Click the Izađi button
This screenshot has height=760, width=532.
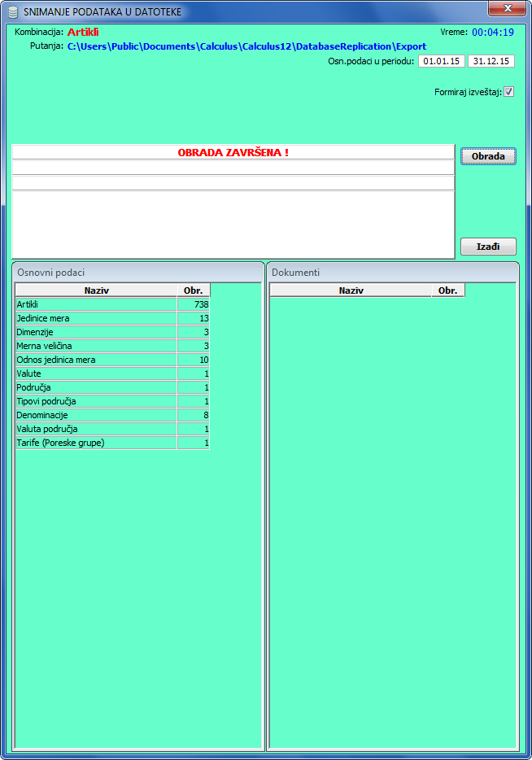488,247
